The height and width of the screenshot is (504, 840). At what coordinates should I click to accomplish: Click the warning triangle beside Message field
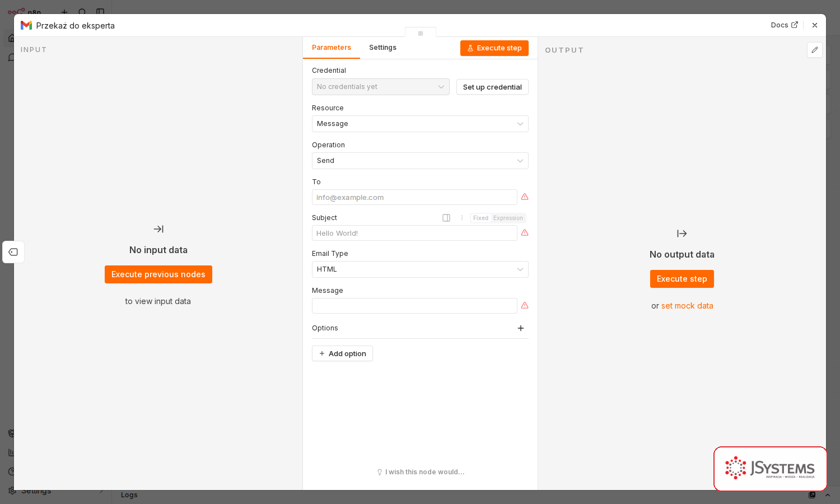(525, 306)
